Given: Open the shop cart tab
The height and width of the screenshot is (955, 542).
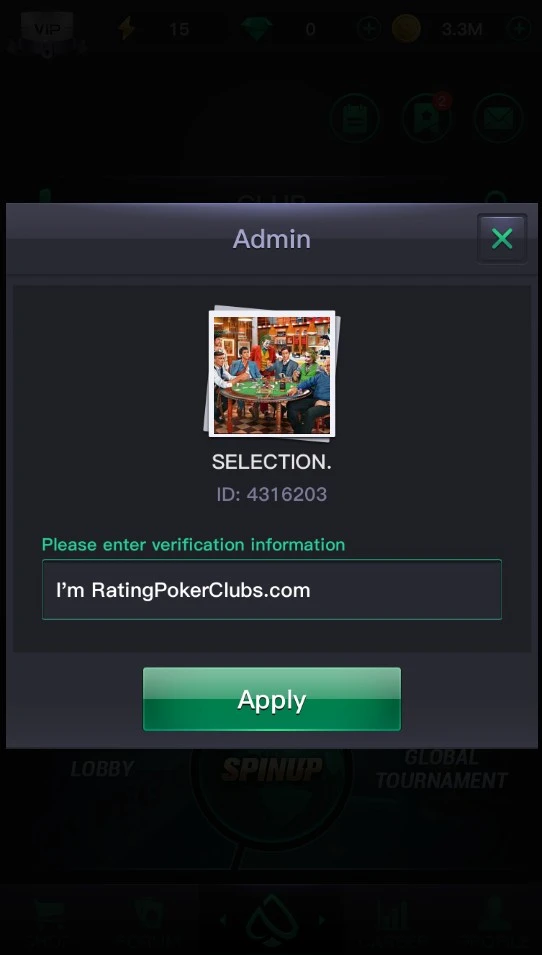Looking at the screenshot, I should point(50,920).
